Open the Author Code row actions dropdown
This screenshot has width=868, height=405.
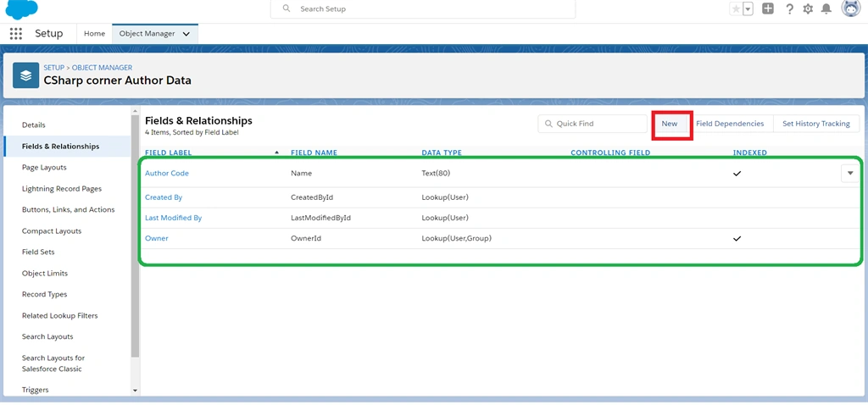pyautogui.click(x=850, y=173)
